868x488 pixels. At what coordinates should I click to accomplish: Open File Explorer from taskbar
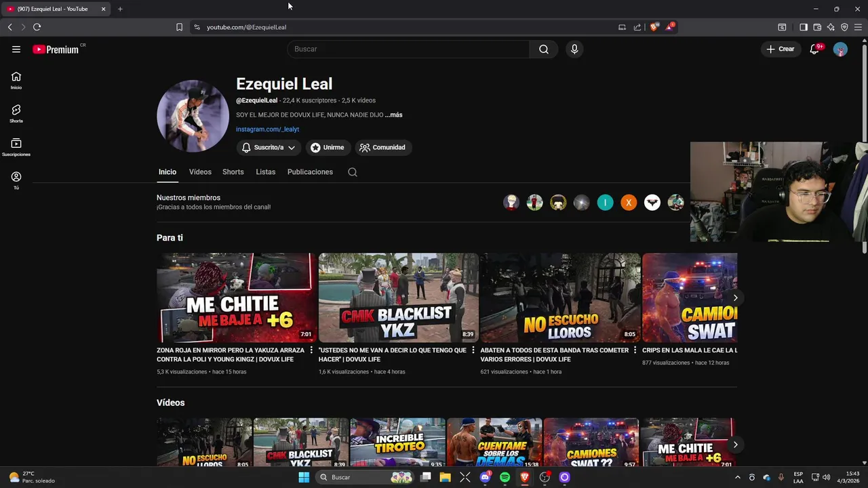[x=445, y=477]
